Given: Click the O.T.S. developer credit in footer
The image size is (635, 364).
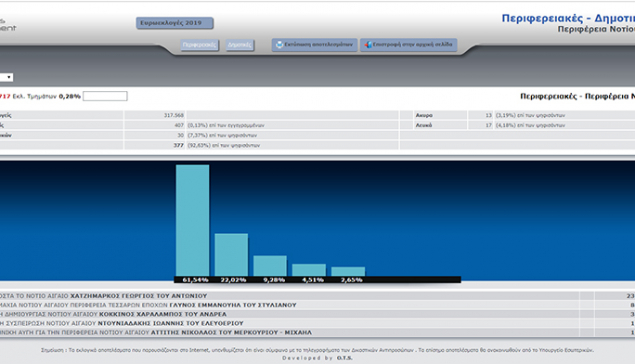Looking at the screenshot, I should point(345,358).
